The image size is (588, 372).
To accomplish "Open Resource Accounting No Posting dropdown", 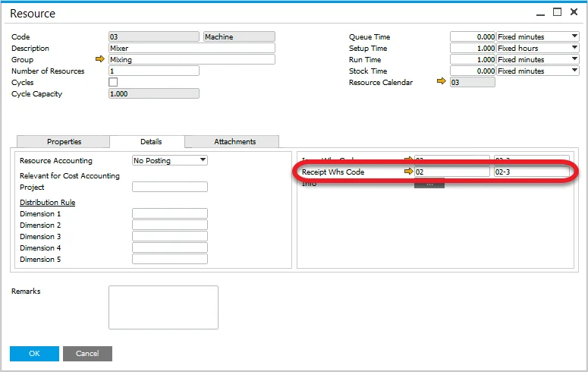I will 170,160.
